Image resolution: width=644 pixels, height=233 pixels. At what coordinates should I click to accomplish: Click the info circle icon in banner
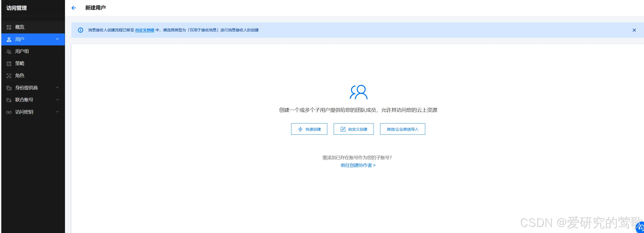(81, 30)
